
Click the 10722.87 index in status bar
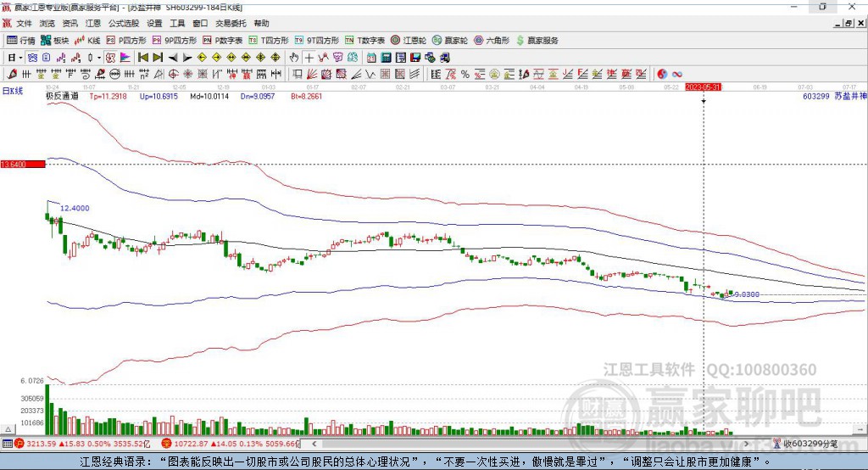click(190, 444)
